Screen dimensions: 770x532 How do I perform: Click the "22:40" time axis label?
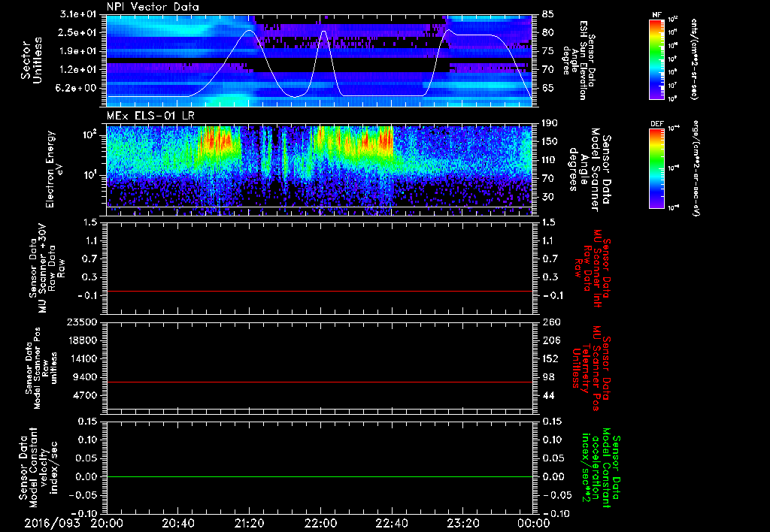[x=391, y=524]
